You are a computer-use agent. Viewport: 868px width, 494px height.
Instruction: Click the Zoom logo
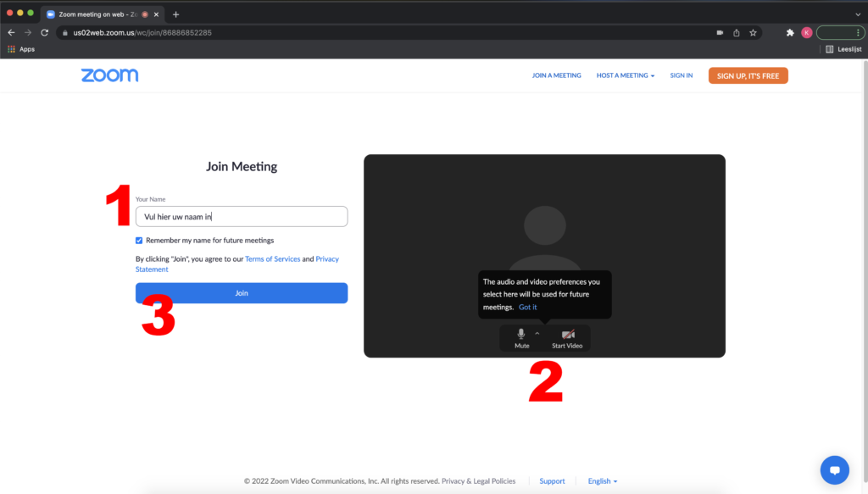click(x=109, y=75)
